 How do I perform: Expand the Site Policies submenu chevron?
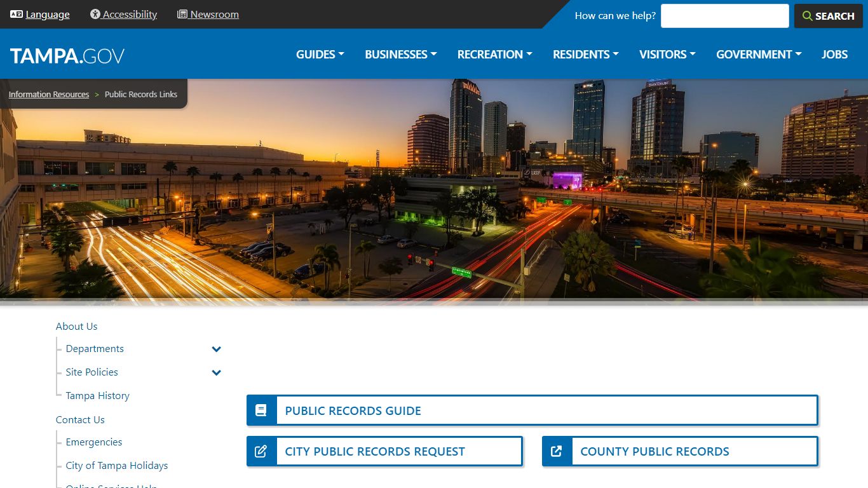coord(216,372)
